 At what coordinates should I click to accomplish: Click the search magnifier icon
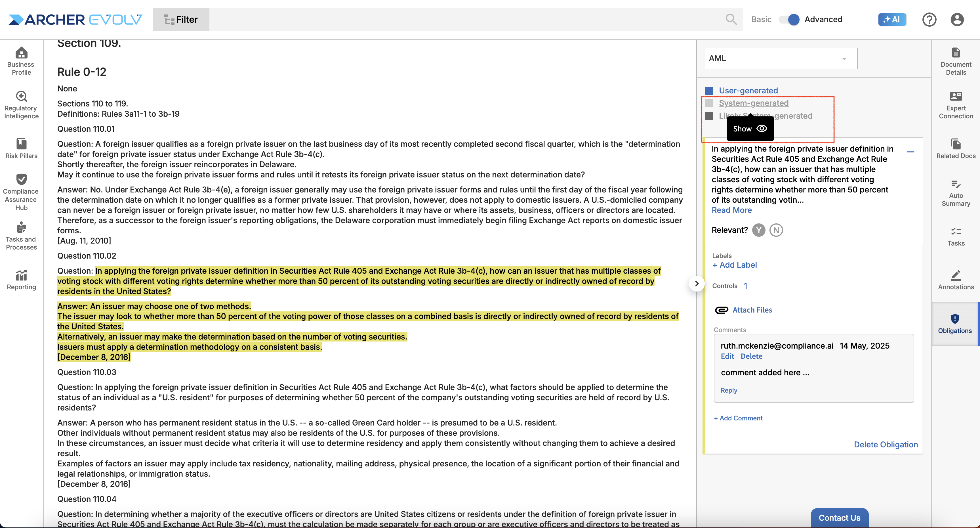point(731,19)
